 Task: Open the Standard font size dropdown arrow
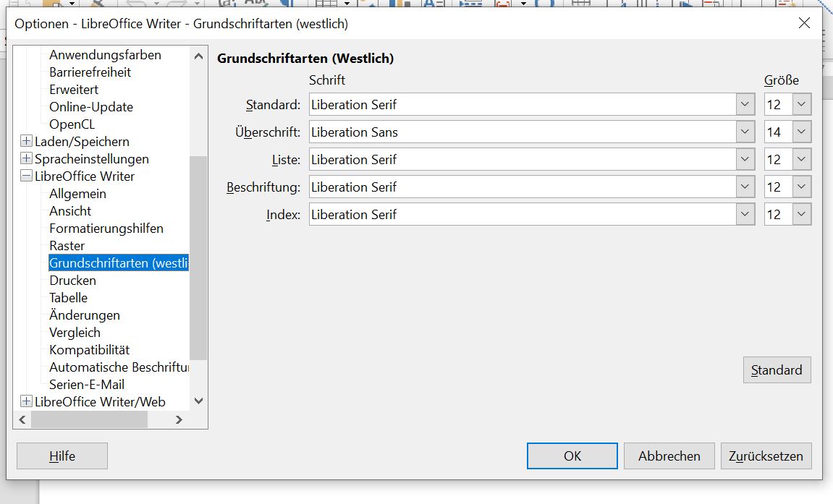(802, 105)
